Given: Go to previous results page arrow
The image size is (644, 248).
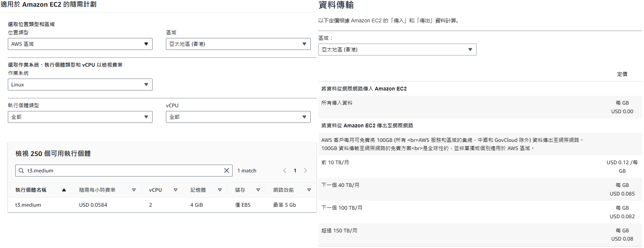Looking at the screenshot, I should pos(285,171).
